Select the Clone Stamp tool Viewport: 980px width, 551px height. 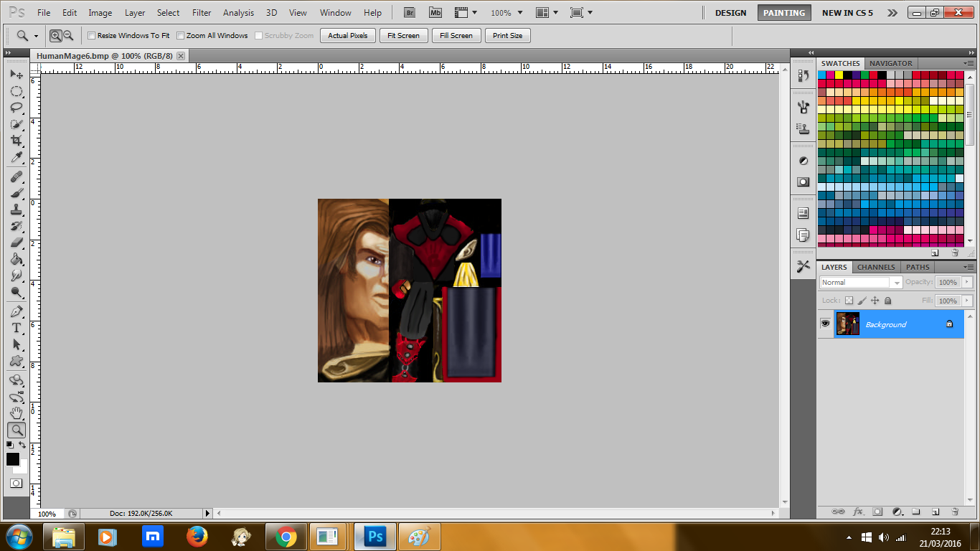(17, 209)
